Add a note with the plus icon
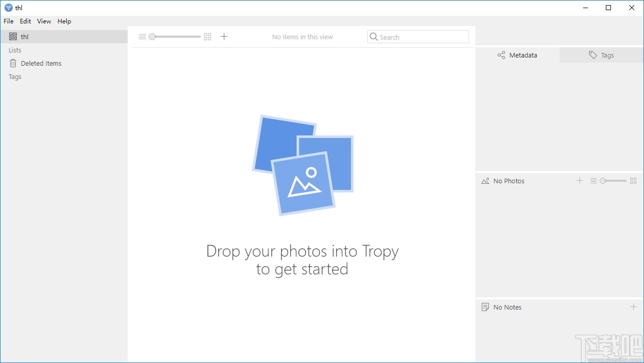644x363 pixels. [634, 307]
